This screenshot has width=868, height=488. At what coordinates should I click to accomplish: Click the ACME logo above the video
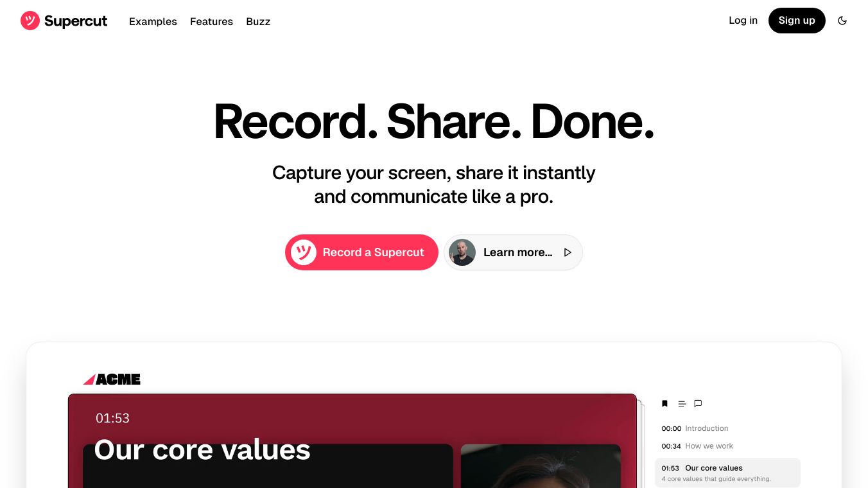click(112, 379)
